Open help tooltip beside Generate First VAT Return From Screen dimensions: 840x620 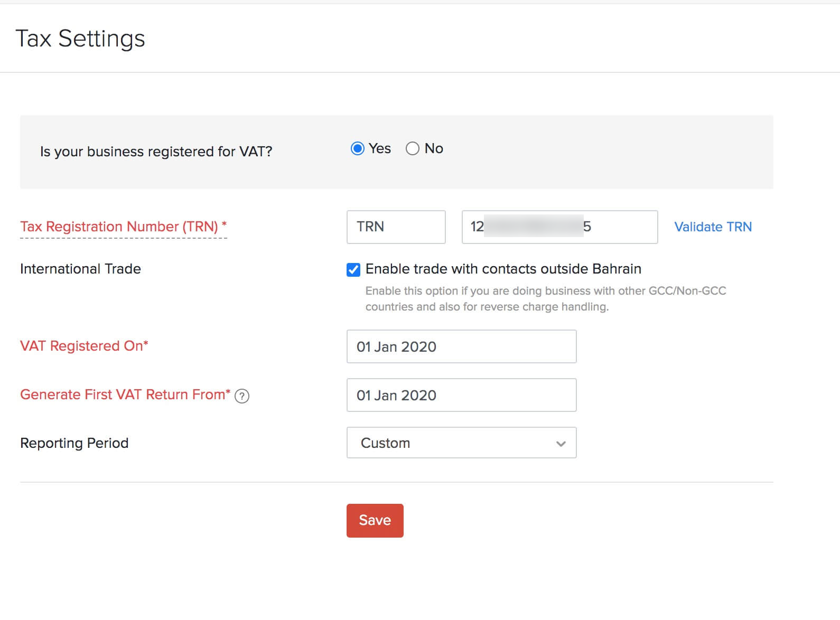tap(242, 396)
